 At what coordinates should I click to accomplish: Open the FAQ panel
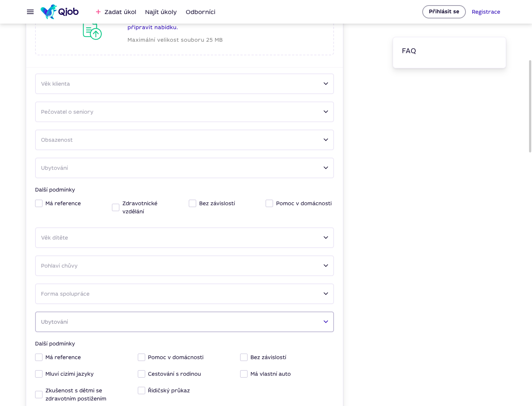449,52
